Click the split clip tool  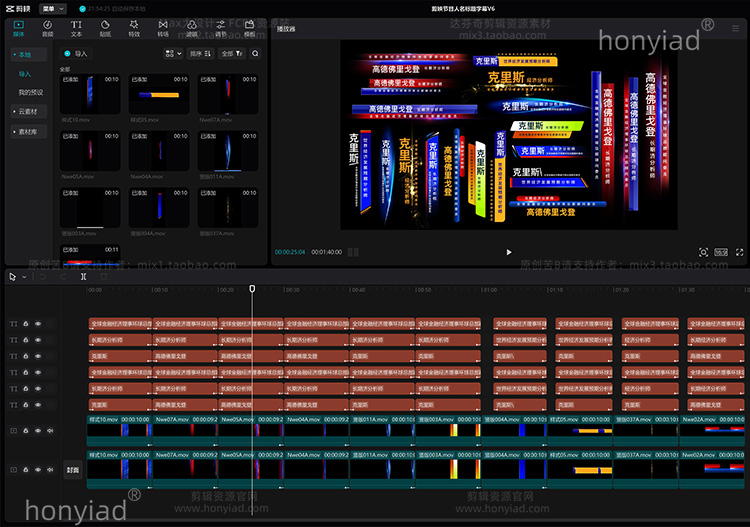tap(84, 276)
